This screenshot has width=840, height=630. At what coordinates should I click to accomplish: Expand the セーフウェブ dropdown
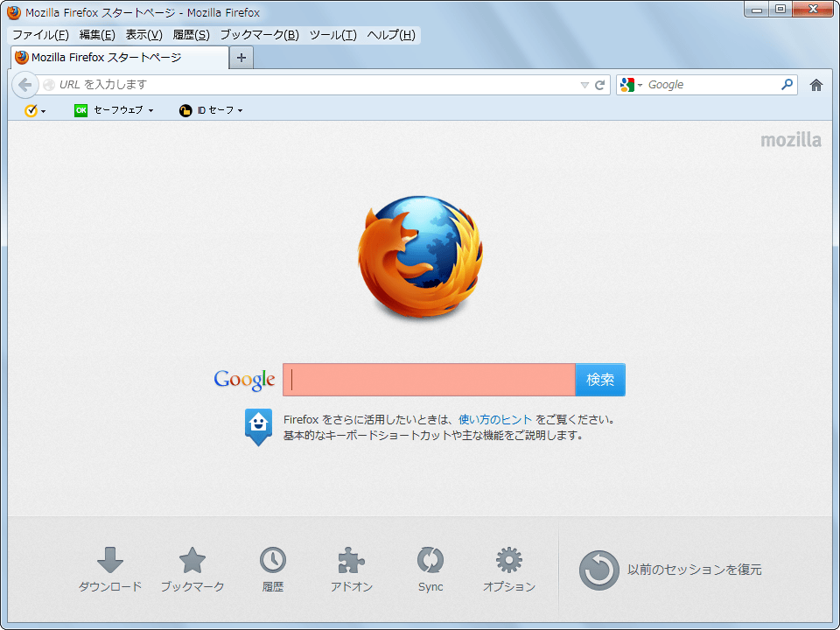coord(150,110)
